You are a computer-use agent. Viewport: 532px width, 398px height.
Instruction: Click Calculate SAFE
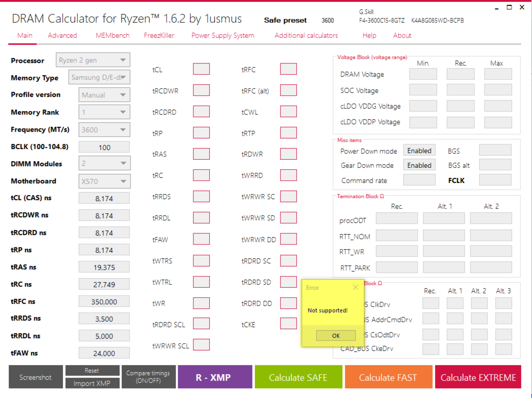coord(298,377)
